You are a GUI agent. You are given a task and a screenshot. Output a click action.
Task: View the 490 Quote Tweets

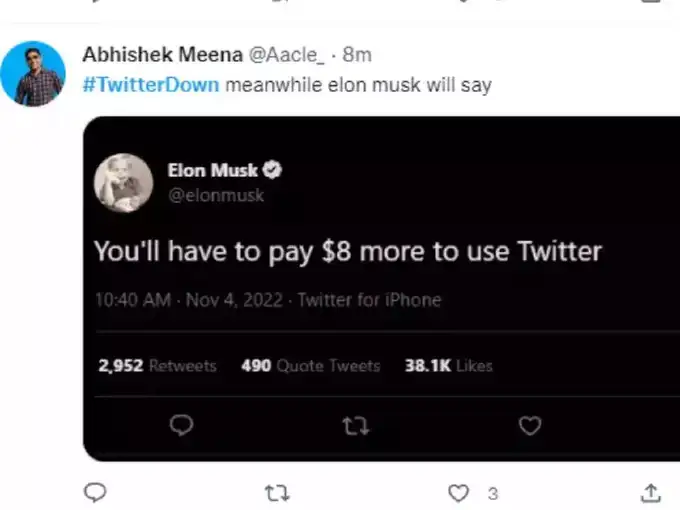tap(310, 366)
